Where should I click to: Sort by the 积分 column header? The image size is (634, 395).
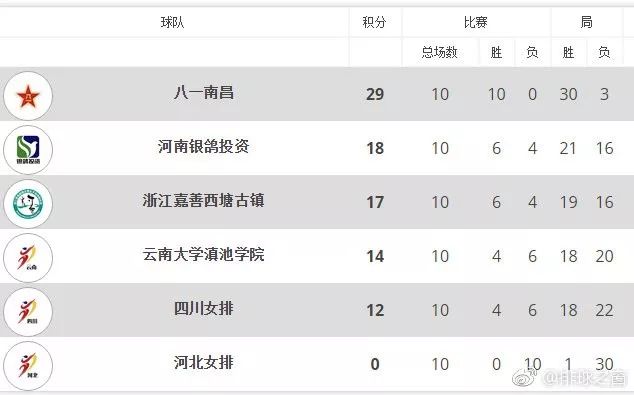374,22
